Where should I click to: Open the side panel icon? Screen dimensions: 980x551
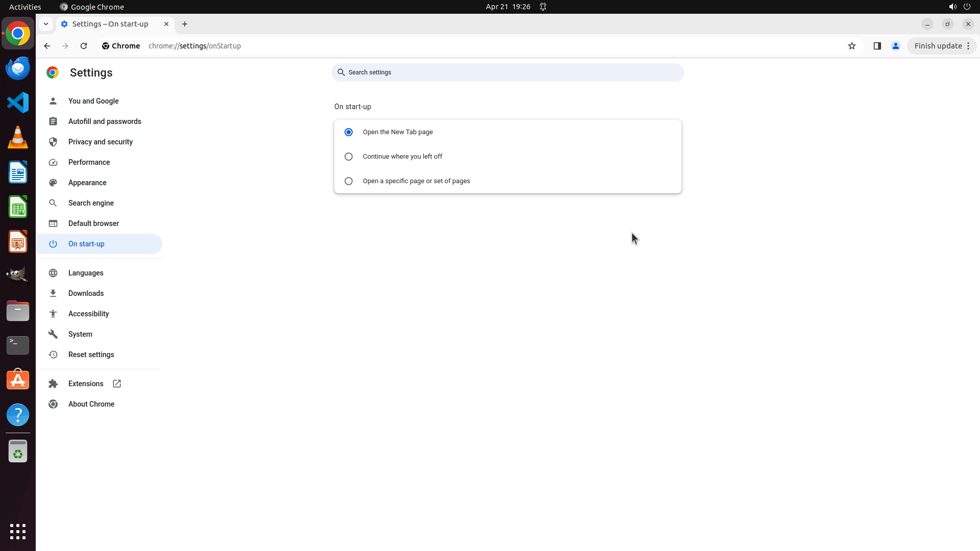pos(877,46)
